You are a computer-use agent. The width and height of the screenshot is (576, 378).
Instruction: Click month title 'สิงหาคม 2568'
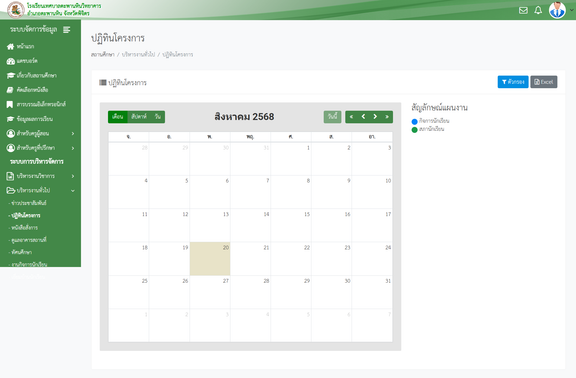pyautogui.click(x=244, y=117)
